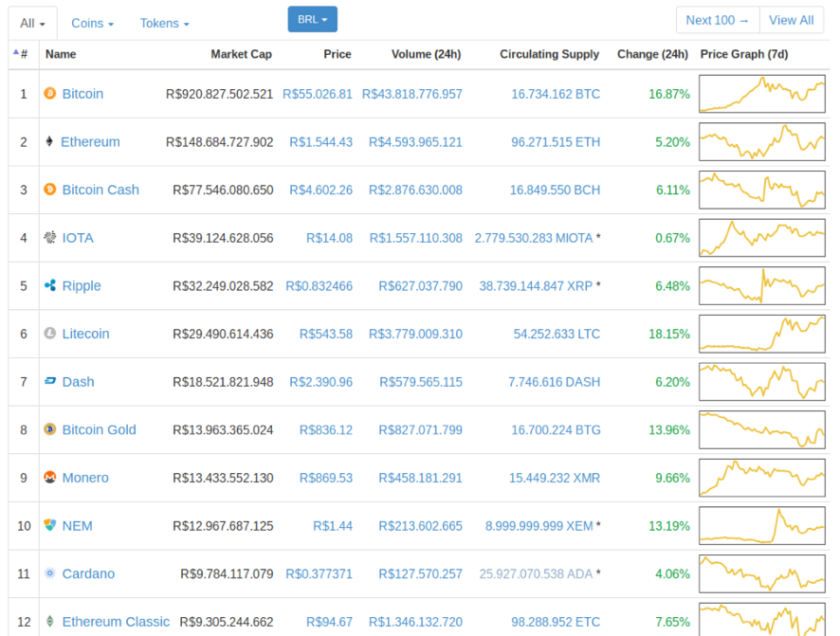Image resolution: width=840 pixels, height=636 pixels.
Task: Open the Ripple name link
Action: tap(82, 286)
